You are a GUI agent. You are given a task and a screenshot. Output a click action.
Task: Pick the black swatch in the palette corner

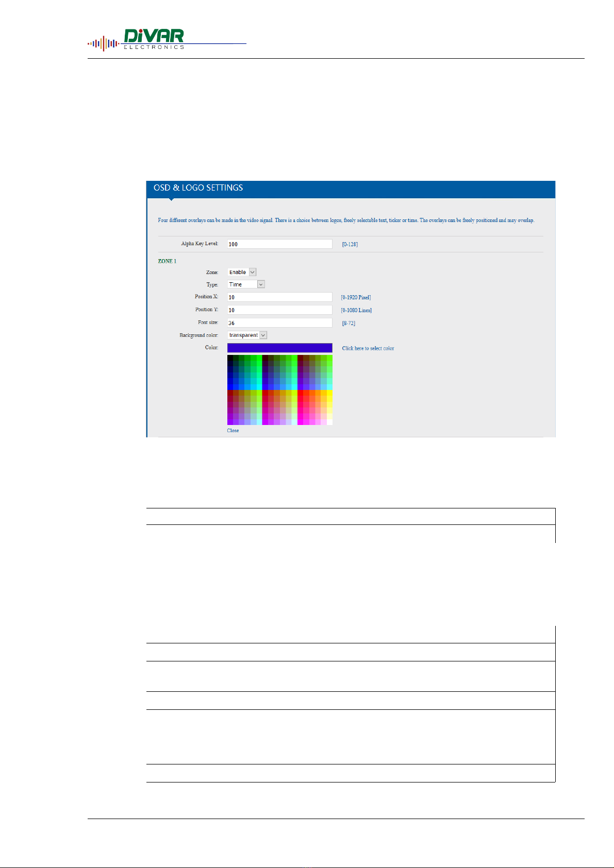(230, 358)
